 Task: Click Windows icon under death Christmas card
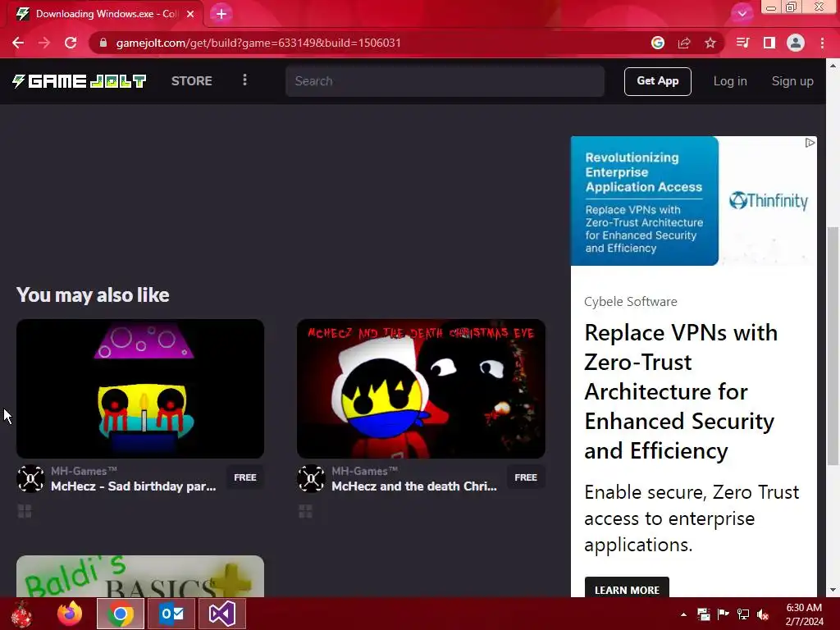[x=305, y=512]
